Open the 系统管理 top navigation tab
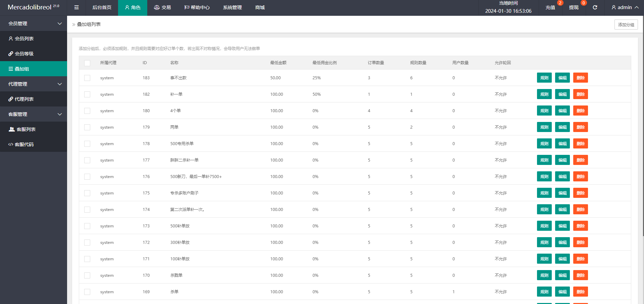This screenshot has width=644, height=304. point(232,7)
